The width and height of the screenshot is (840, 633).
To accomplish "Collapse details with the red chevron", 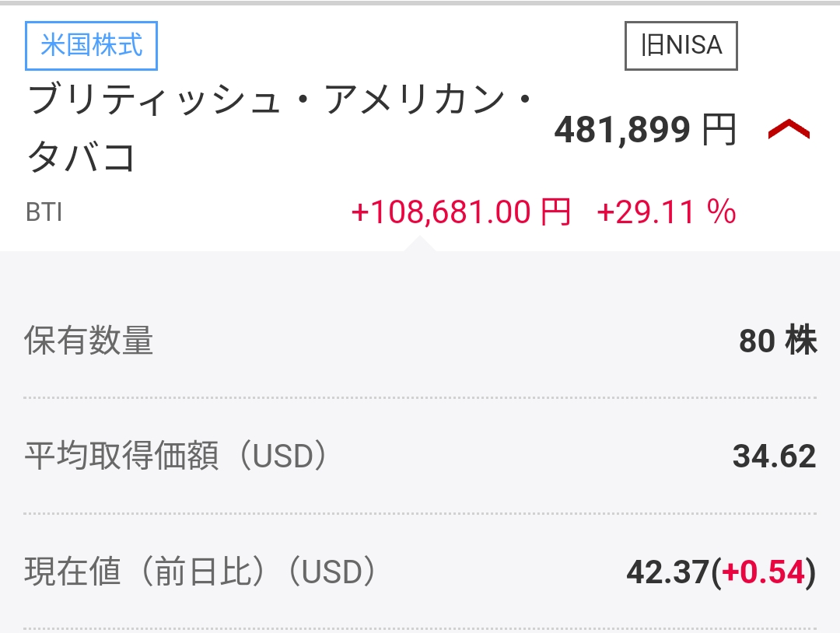I will (788, 131).
